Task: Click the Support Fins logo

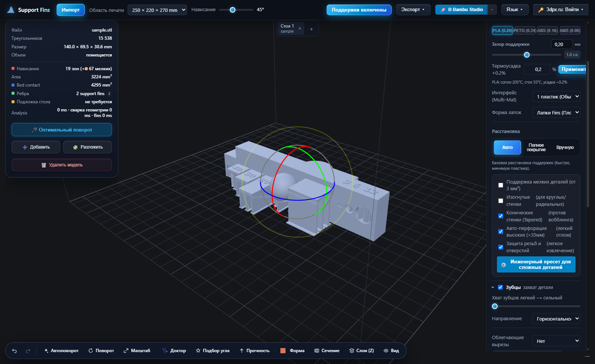Action: click(29, 10)
